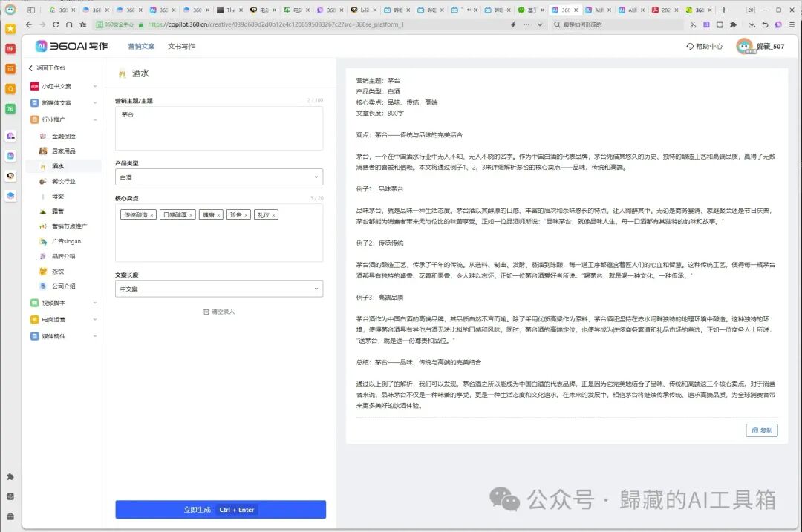The width and height of the screenshot is (802, 532).
Task: Copy the generated text with 复制 button
Action: 762,430
